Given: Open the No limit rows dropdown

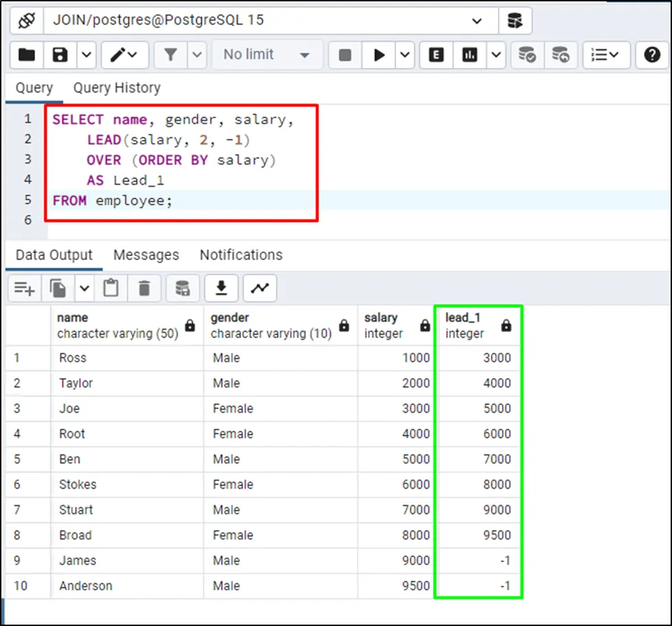Looking at the screenshot, I should coord(266,55).
